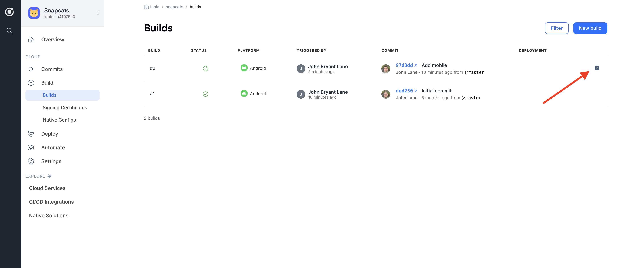Click the breadcrumb snapcats link

coord(174,6)
